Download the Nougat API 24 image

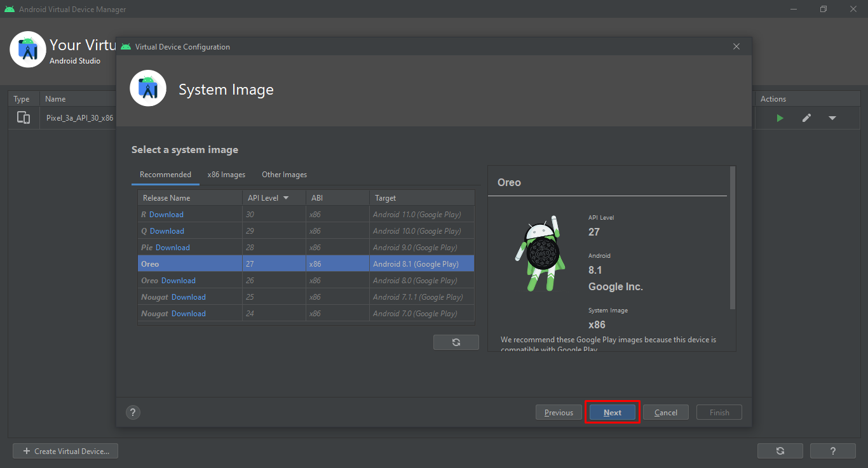pyautogui.click(x=189, y=314)
